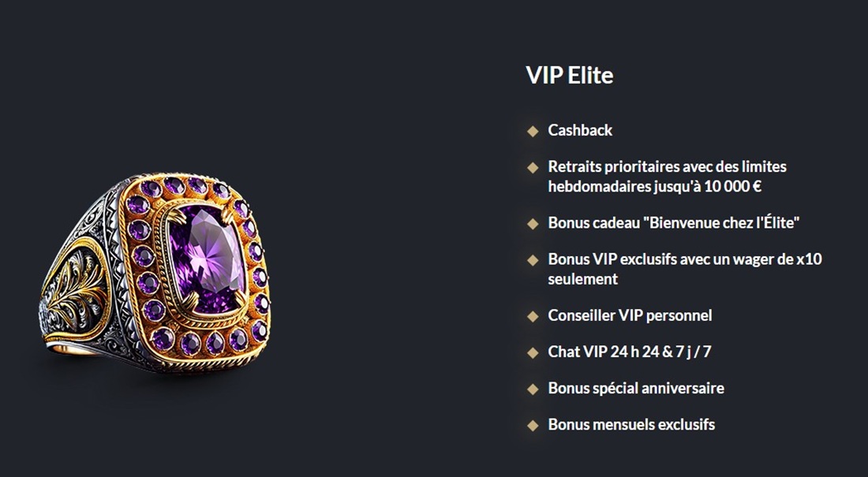Click the diamond bullet next to Bonus mensuels exclusifs

pos(533,426)
